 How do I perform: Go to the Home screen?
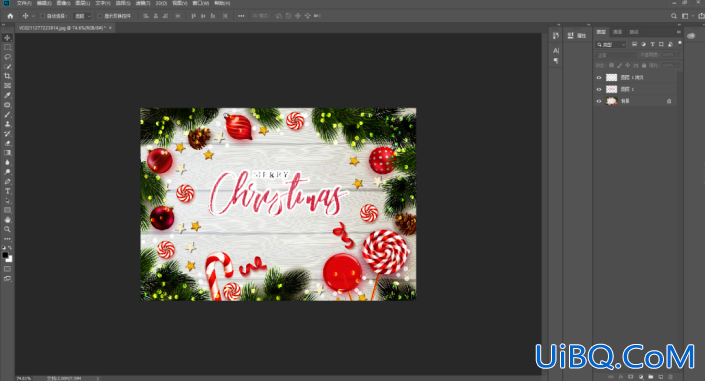tap(10, 16)
